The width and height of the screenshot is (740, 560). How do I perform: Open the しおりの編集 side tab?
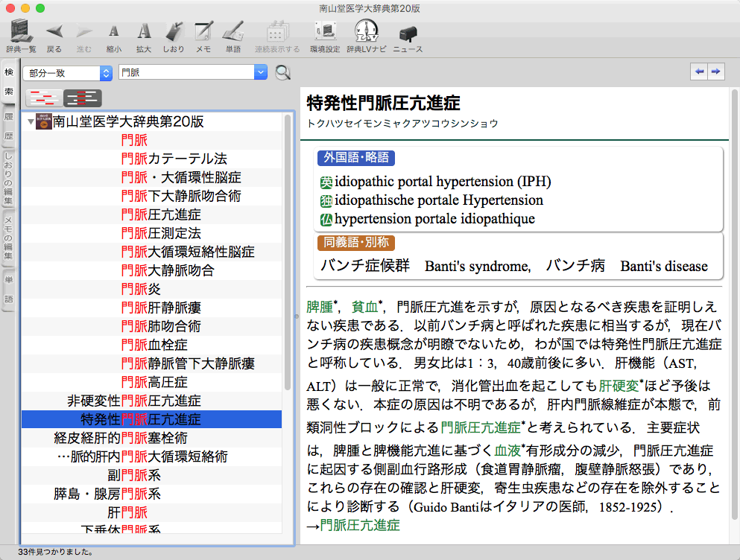[x=9, y=179]
